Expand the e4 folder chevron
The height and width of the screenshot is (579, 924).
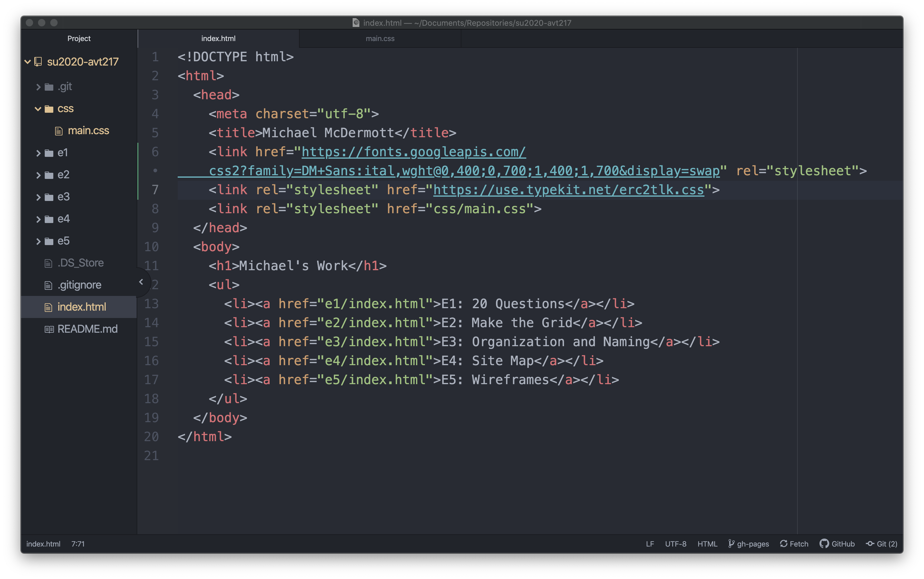pyautogui.click(x=38, y=219)
